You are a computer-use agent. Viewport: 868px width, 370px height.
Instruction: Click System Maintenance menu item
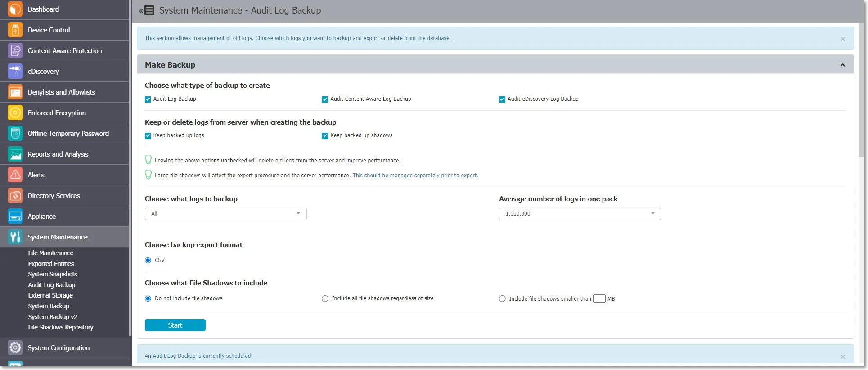[58, 237]
